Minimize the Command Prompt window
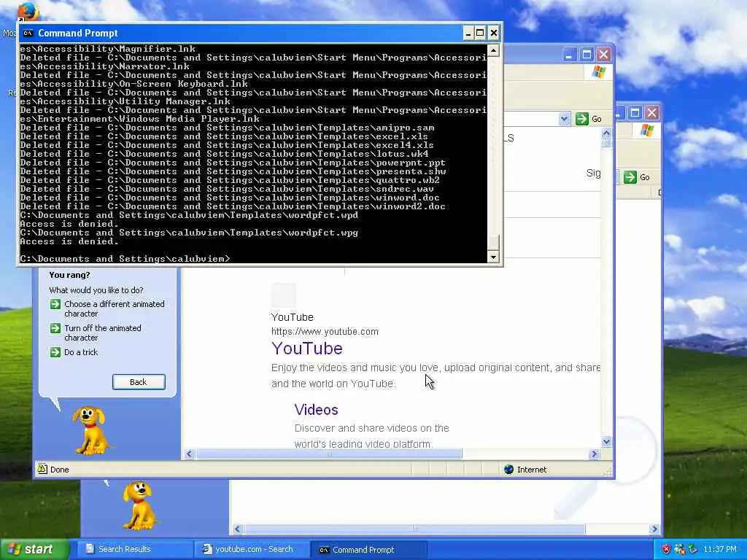The height and width of the screenshot is (560, 747). pyautogui.click(x=468, y=33)
